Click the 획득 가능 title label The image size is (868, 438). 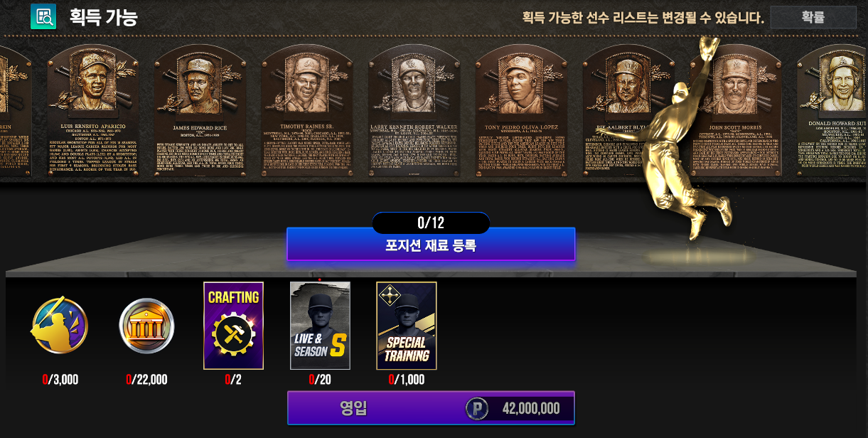point(103,17)
